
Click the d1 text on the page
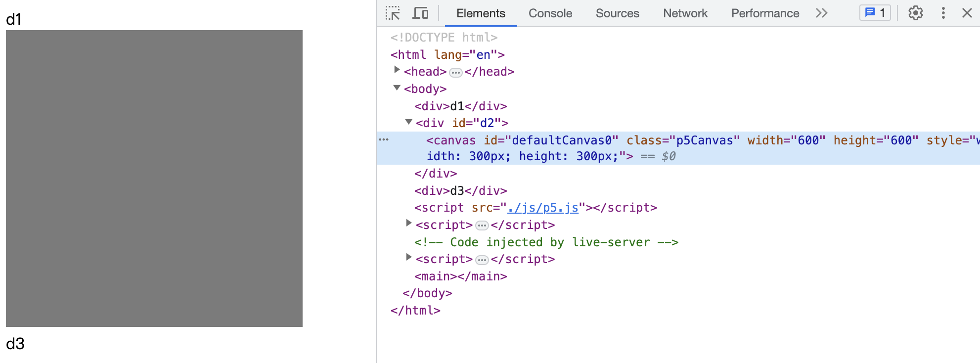coord(14,19)
